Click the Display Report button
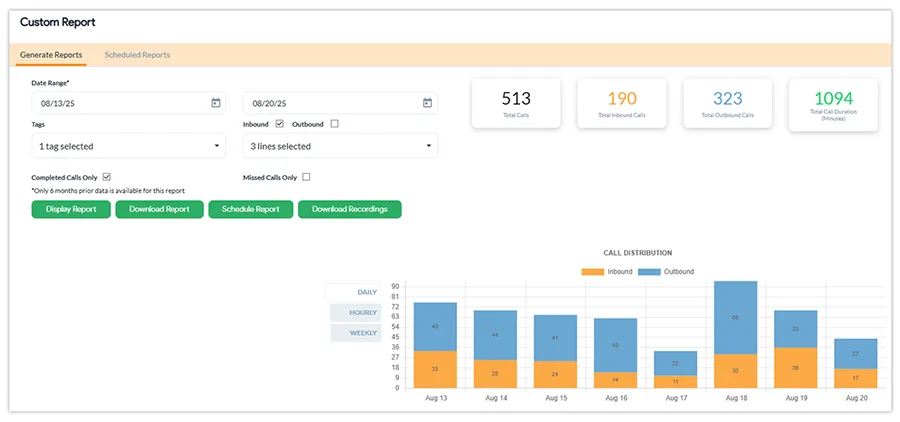The height and width of the screenshot is (422, 900). 71,209
